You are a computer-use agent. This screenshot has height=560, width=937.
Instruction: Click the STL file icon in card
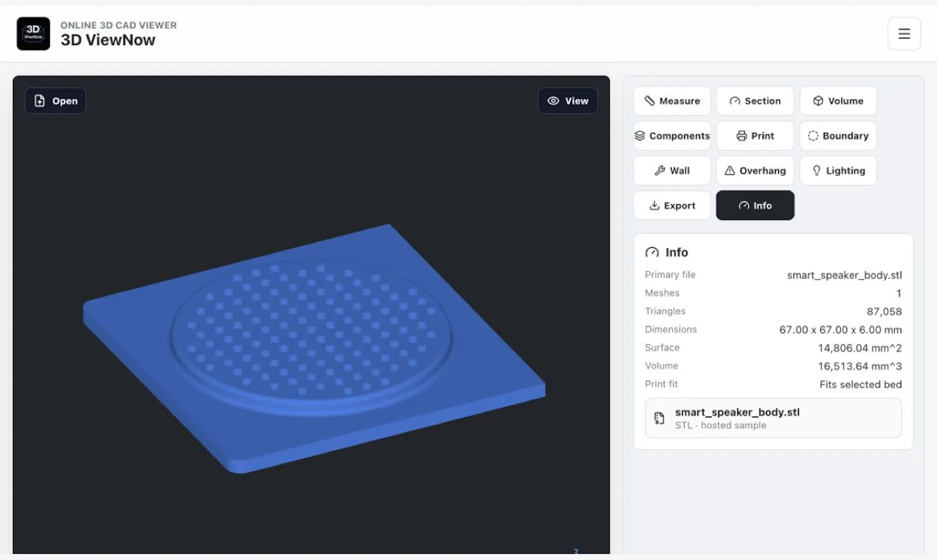click(659, 418)
